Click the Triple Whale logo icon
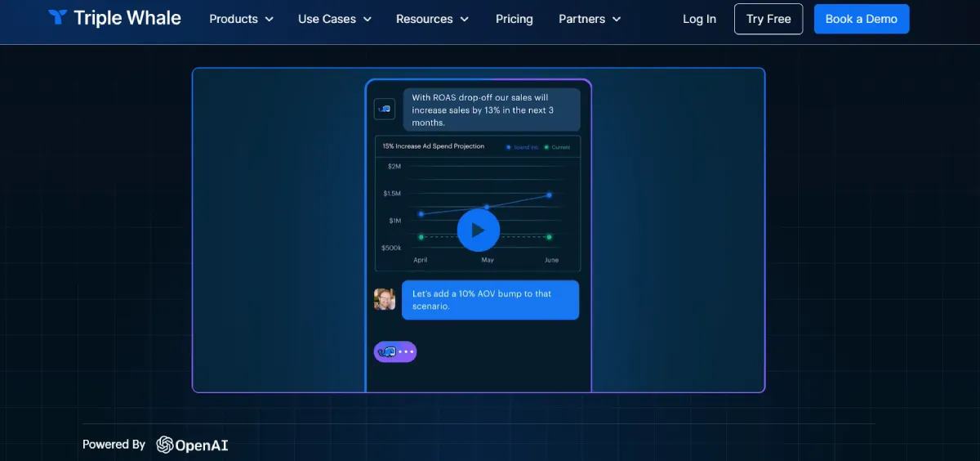 (x=57, y=18)
